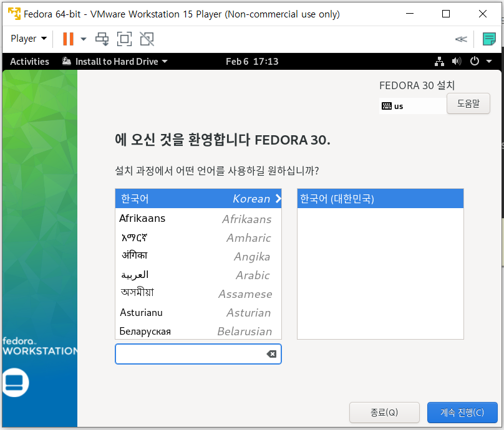The width and height of the screenshot is (504, 430).
Task: Enter full screen mode icon
Action: pos(124,39)
